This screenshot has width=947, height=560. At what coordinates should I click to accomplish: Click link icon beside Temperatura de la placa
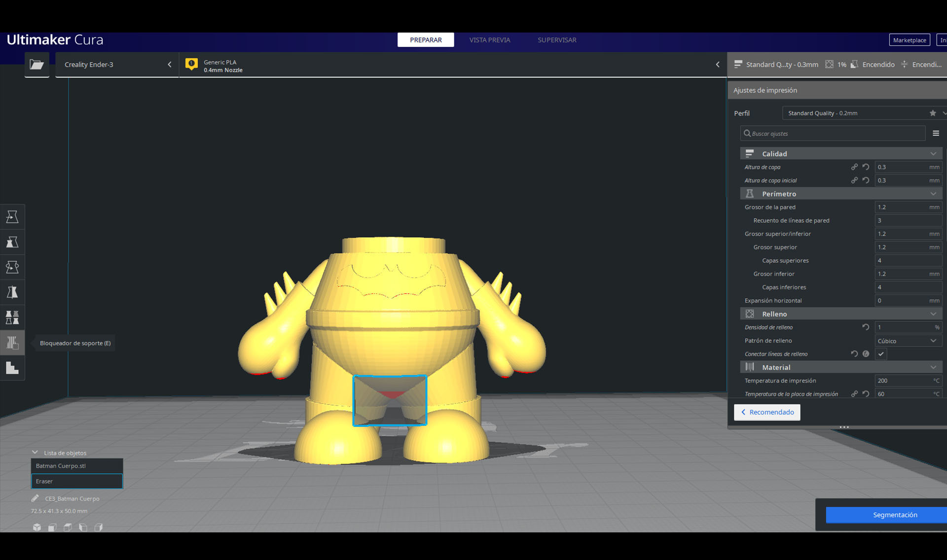pos(854,394)
